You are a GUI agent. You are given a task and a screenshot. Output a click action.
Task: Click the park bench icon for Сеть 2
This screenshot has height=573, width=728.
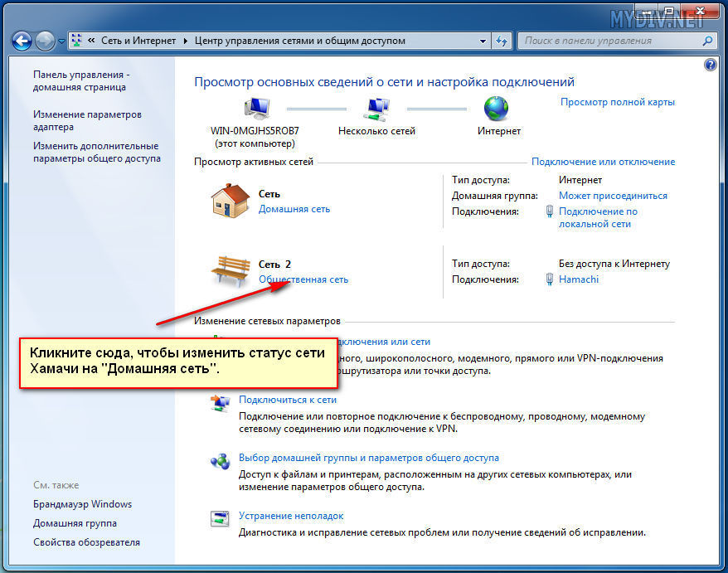[230, 270]
